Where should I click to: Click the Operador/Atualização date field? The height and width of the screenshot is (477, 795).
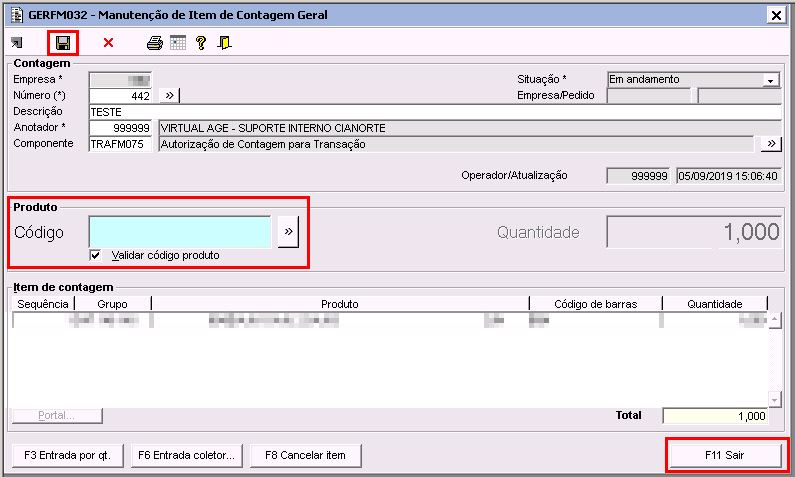coord(729,176)
